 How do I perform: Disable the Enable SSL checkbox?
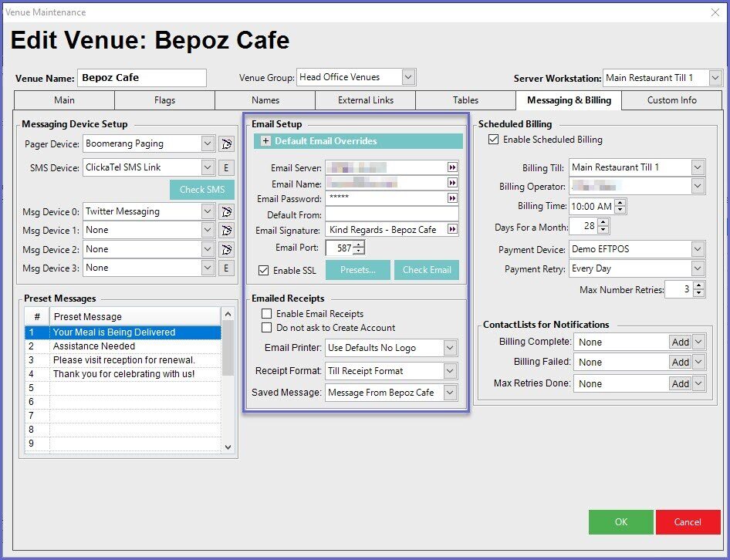(x=264, y=271)
